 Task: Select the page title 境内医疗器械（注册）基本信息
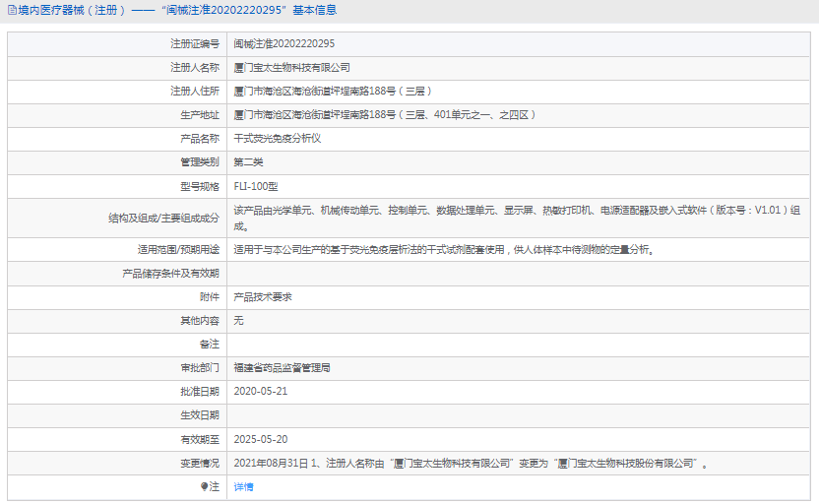click(177, 10)
